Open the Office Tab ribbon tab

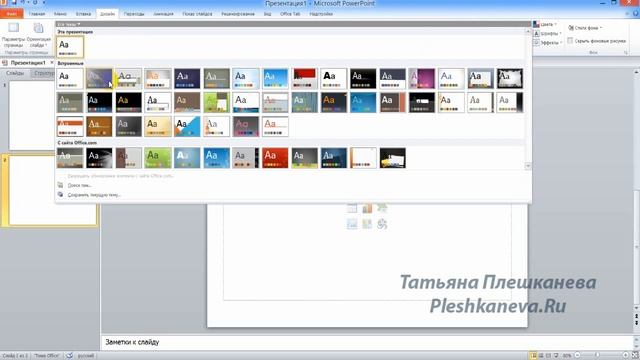tap(290, 14)
